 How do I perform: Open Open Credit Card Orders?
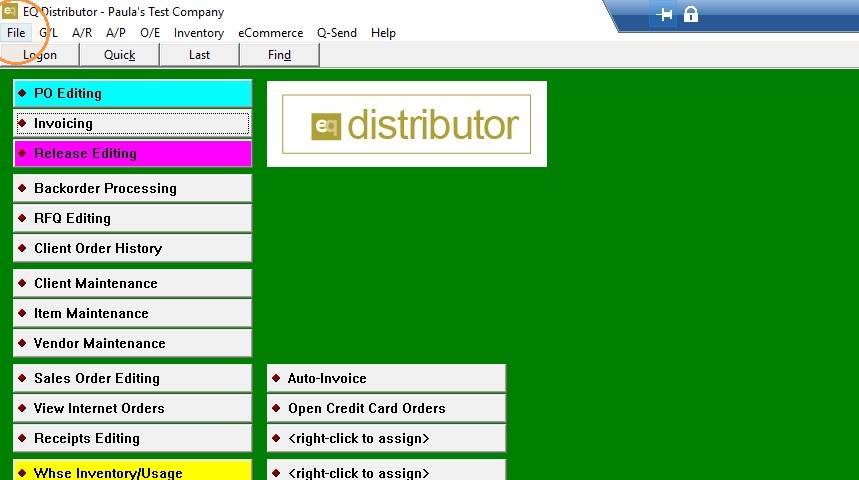386,408
